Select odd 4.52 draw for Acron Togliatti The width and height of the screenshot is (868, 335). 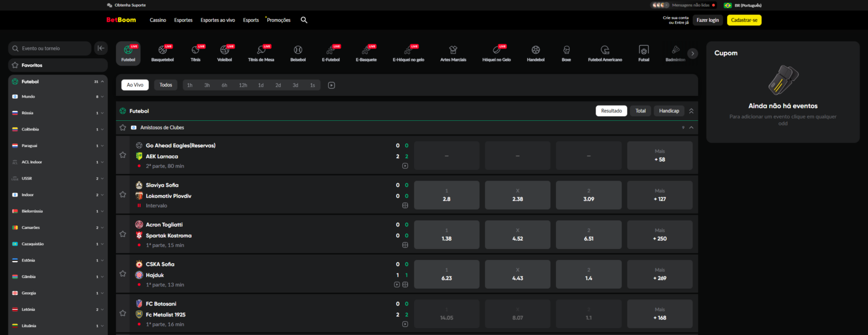tap(517, 234)
